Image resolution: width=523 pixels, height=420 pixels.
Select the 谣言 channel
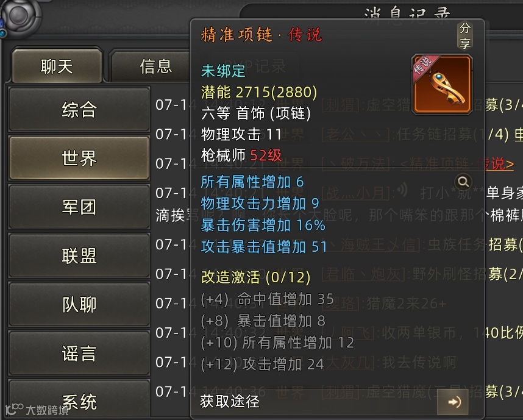(x=79, y=354)
